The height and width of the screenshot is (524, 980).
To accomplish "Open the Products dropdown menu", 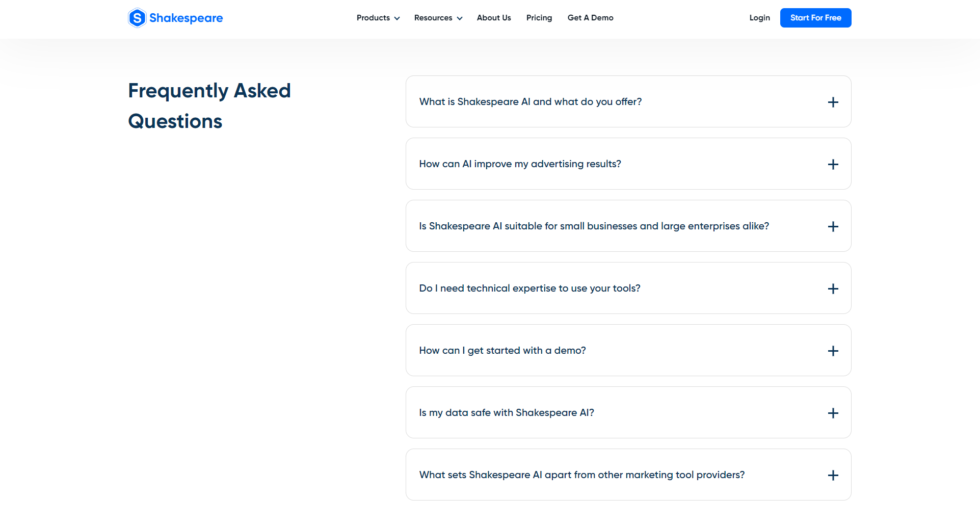I will point(378,18).
